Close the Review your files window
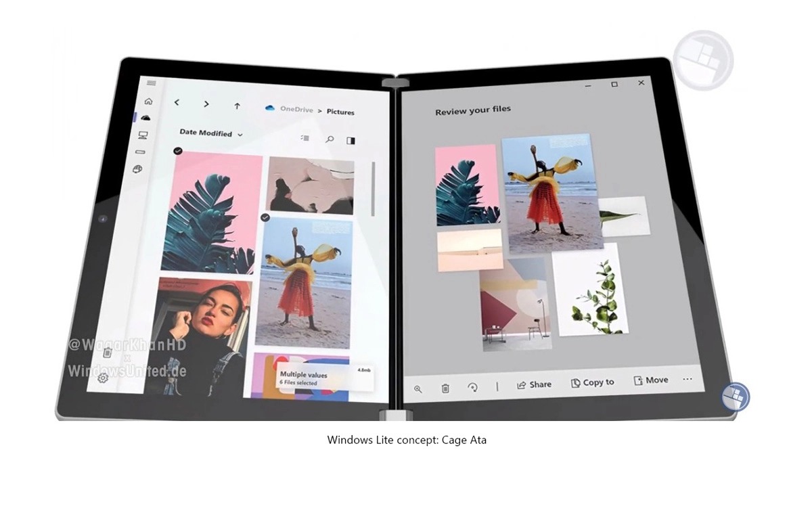812x515 pixels. click(641, 83)
